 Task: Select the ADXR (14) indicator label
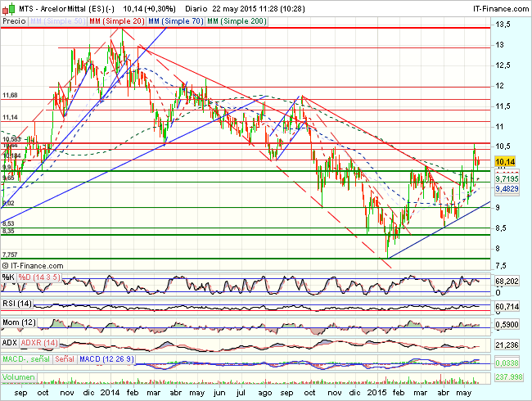pyautogui.click(x=39, y=343)
